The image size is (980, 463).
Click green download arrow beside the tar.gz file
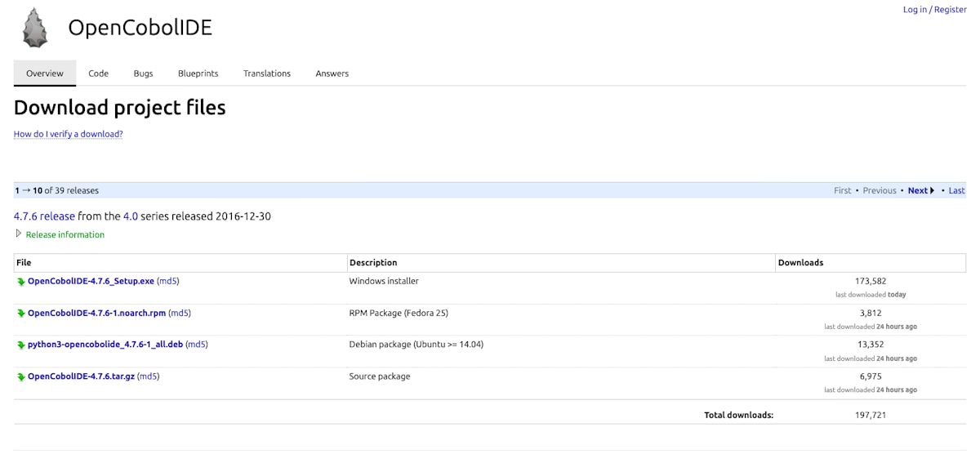tap(21, 377)
